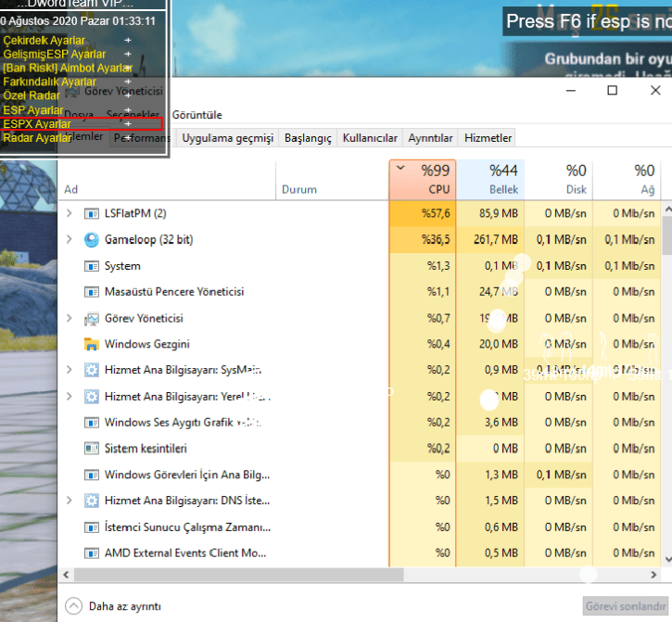
Task: Click the horizontal scrollbar right arrow
Action: tap(653, 575)
